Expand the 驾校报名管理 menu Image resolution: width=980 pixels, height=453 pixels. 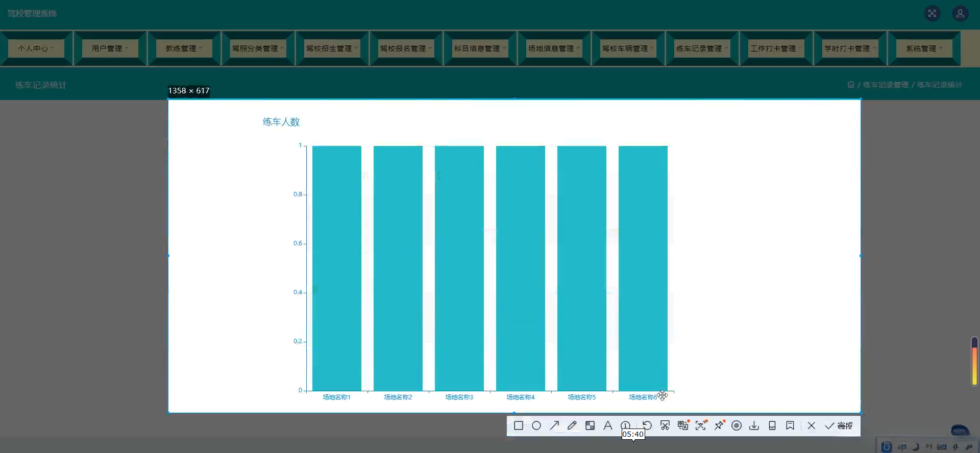406,48
